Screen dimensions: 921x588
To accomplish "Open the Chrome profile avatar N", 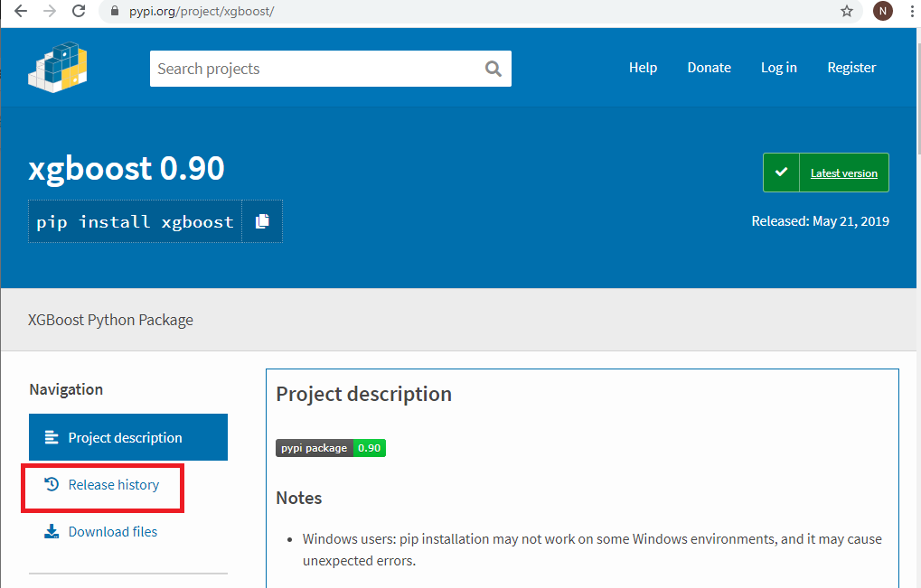I will point(882,11).
